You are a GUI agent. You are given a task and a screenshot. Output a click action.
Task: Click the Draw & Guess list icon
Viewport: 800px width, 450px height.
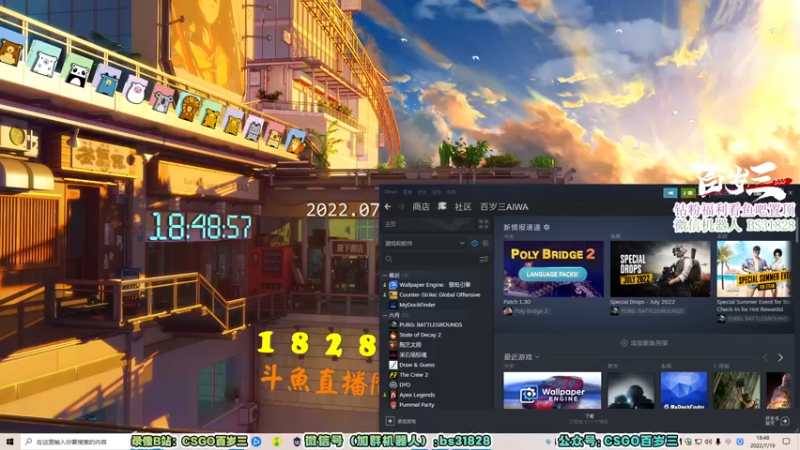[393, 365]
